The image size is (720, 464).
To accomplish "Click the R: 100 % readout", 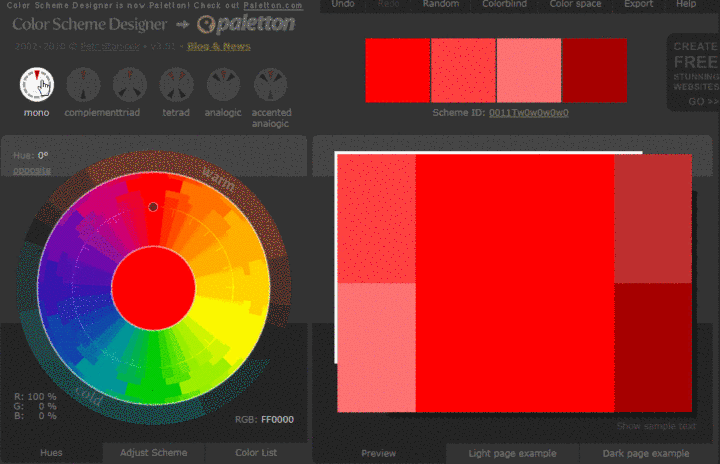I will coord(35,396).
